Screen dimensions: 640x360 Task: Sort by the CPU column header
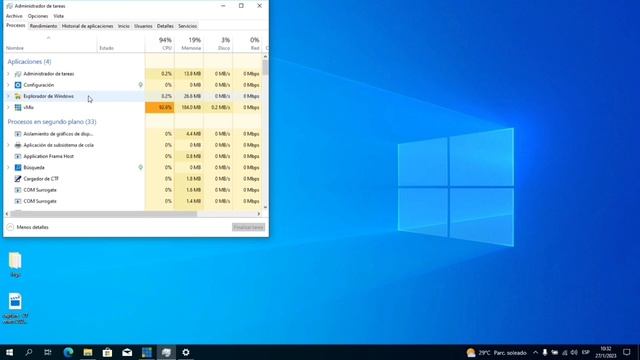click(160, 43)
